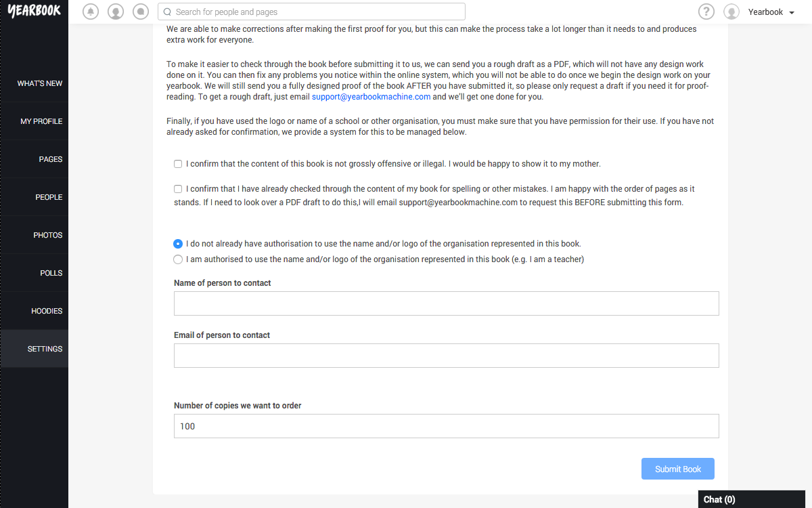Click the friend requests person icon

(x=116, y=12)
